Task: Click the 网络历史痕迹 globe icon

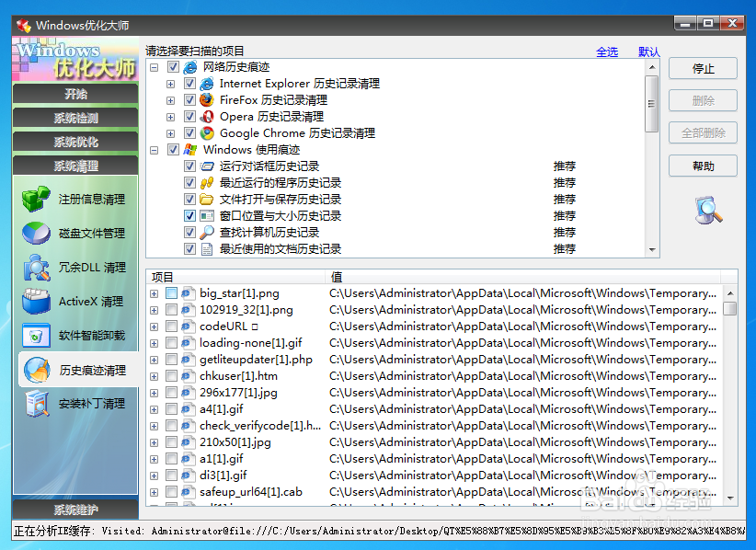Action: tap(190, 67)
